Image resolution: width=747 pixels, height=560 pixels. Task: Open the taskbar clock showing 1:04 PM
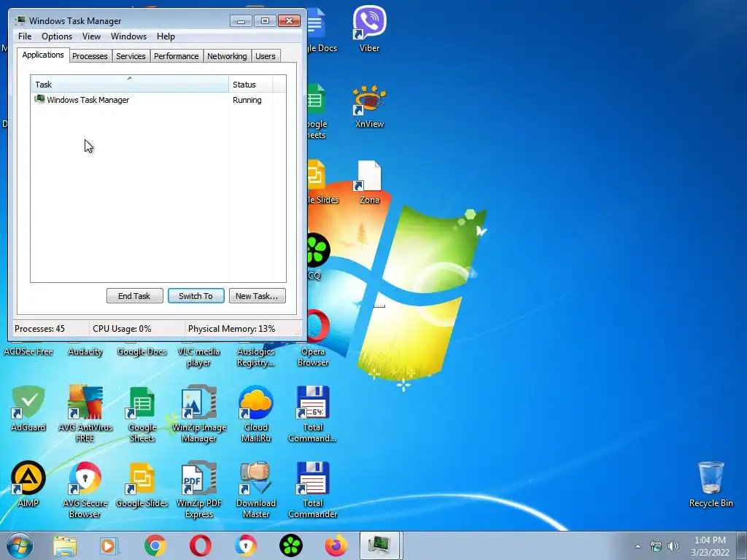pos(710,546)
